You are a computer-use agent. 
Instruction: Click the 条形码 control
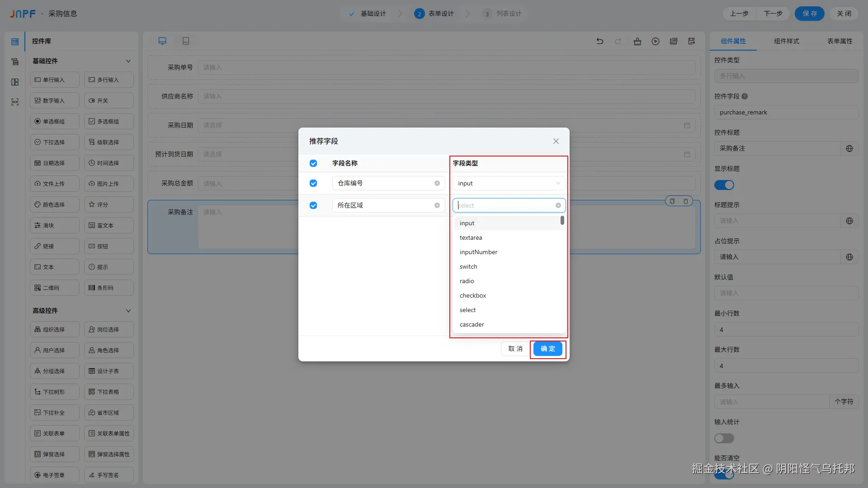coord(109,288)
